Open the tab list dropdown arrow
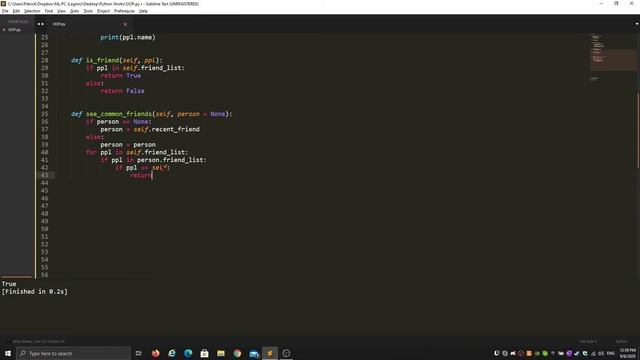 click(636, 24)
